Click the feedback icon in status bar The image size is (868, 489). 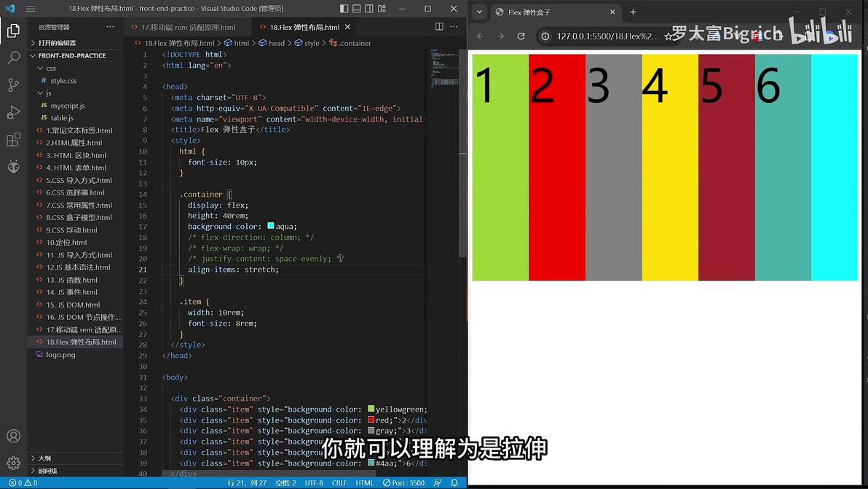tap(438, 483)
